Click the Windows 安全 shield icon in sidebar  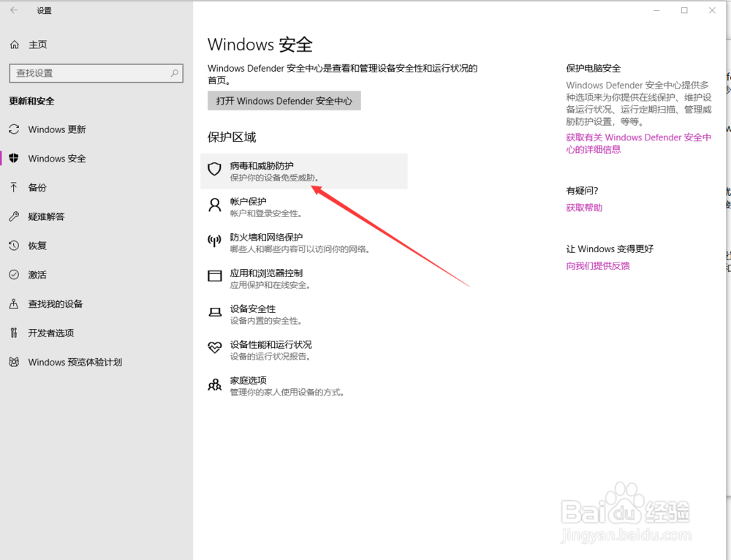pos(14,159)
